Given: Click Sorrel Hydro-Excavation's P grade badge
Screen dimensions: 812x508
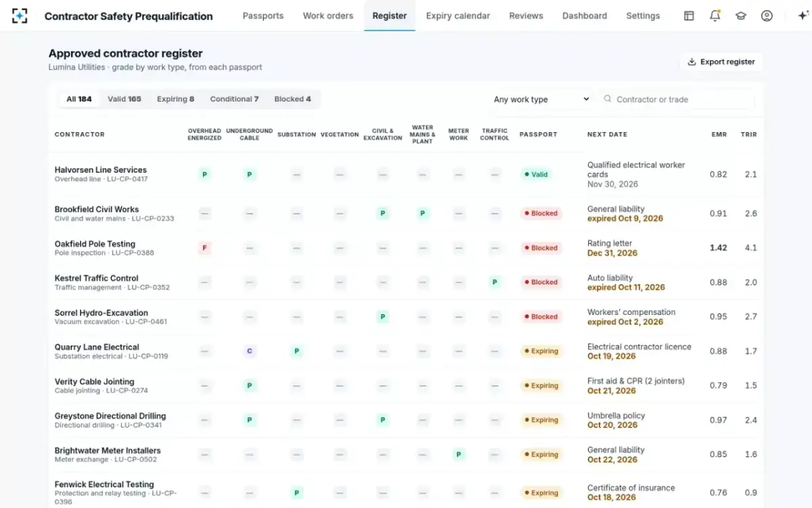Looking at the screenshot, I should point(382,316).
